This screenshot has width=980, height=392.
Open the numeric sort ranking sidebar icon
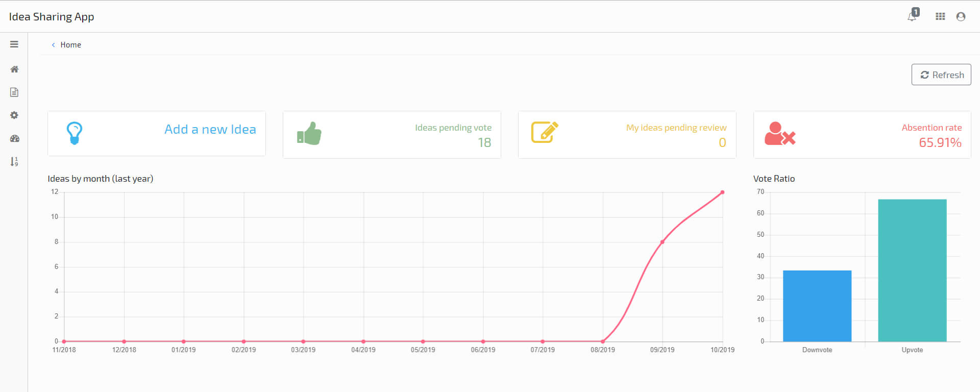14,162
